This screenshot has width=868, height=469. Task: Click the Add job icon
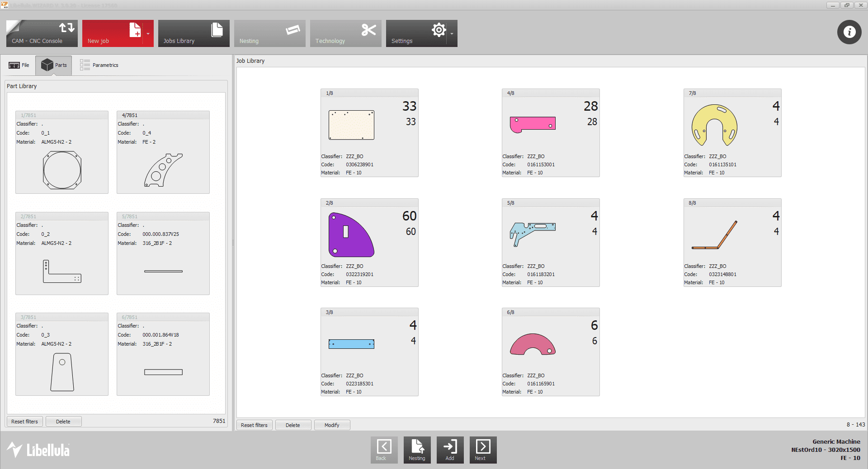450,450
